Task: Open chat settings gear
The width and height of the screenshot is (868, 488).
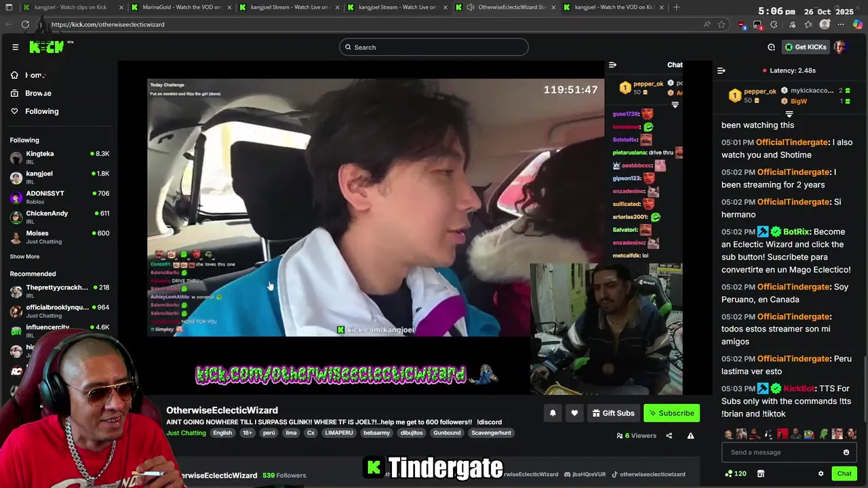Action: [x=821, y=474]
